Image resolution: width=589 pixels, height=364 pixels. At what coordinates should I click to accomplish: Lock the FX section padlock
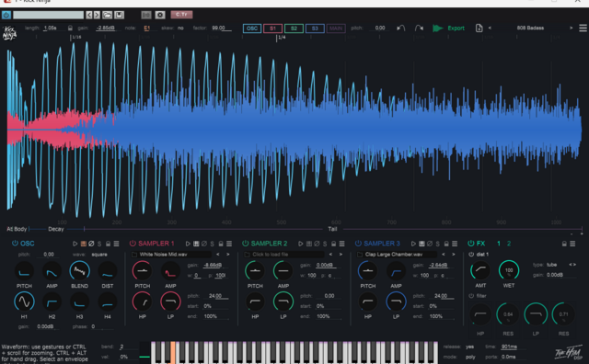(564, 244)
